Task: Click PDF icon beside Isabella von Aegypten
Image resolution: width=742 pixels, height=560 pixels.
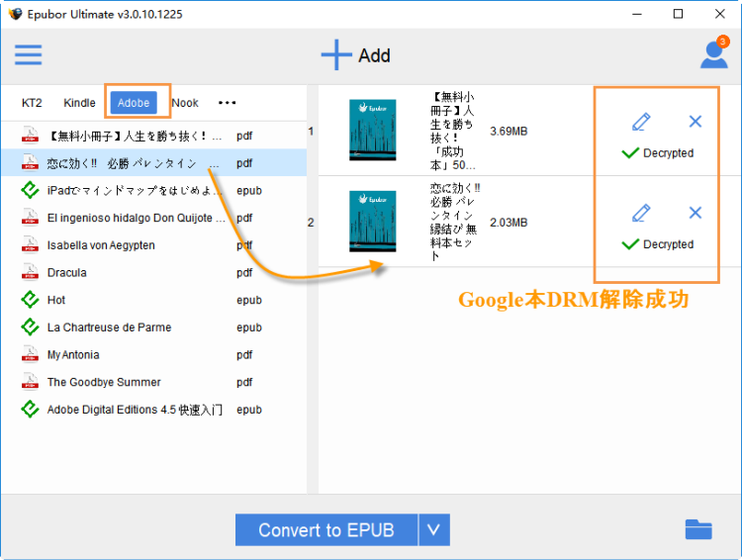Action: 30,244
